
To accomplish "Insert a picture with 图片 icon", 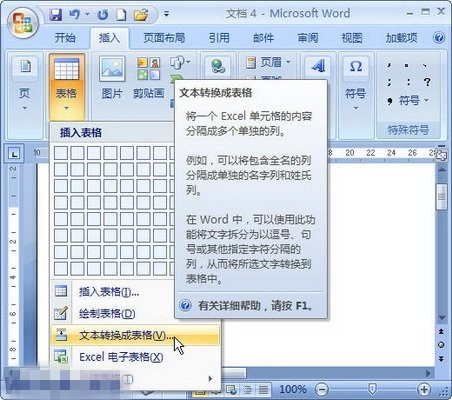I will coord(112,78).
